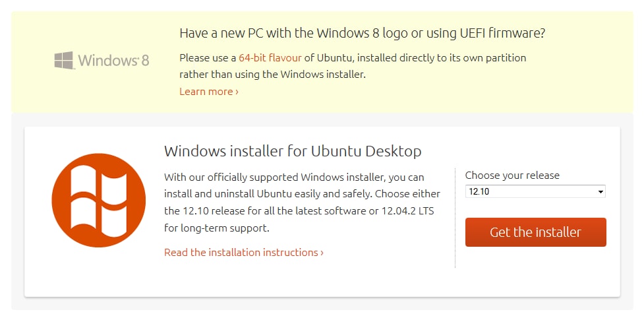Click "installed directly to its own partition" text
The width and height of the screenshot is (644, 318).
443,58
